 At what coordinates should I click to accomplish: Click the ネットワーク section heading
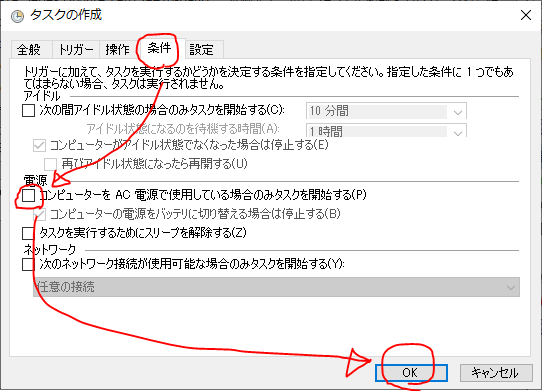coord(50,249)
